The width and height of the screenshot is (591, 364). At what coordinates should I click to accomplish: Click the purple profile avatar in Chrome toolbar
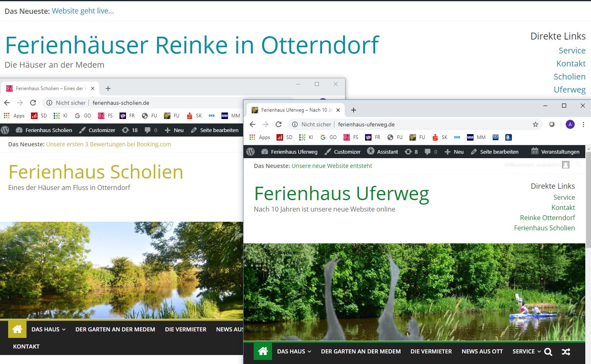570,124
